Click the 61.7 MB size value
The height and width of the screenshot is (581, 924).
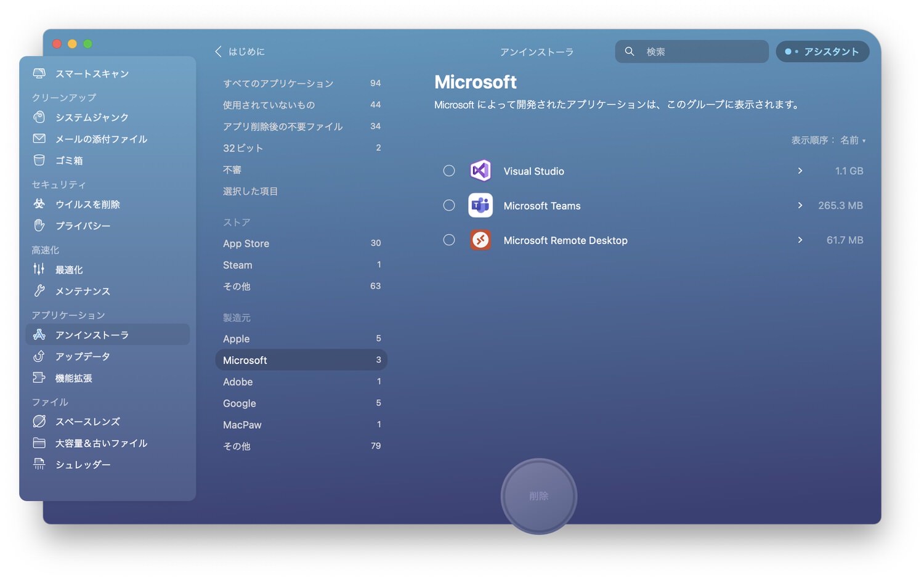845,240
